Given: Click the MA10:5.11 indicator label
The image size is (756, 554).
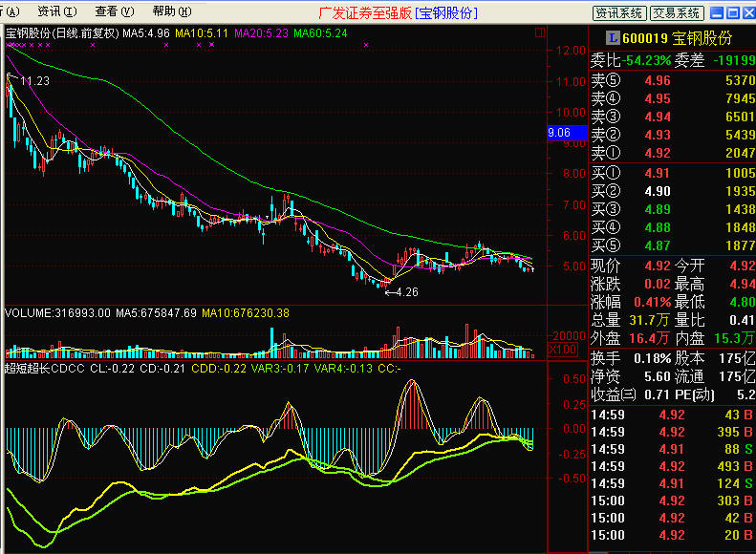Looking at the screenshot, I should pos(202,33).
